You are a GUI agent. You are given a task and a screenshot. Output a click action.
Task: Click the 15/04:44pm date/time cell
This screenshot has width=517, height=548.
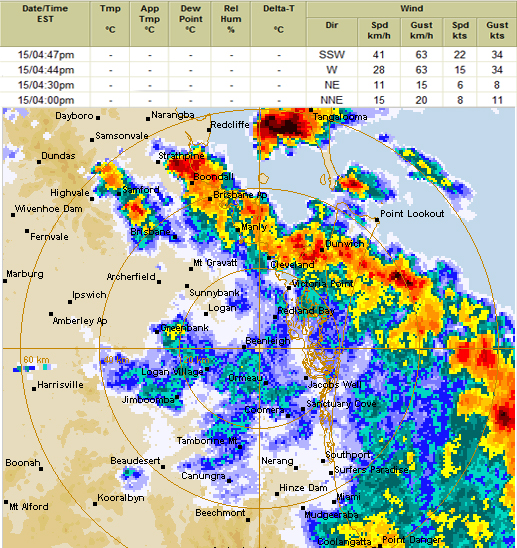[x=46, y=70]
